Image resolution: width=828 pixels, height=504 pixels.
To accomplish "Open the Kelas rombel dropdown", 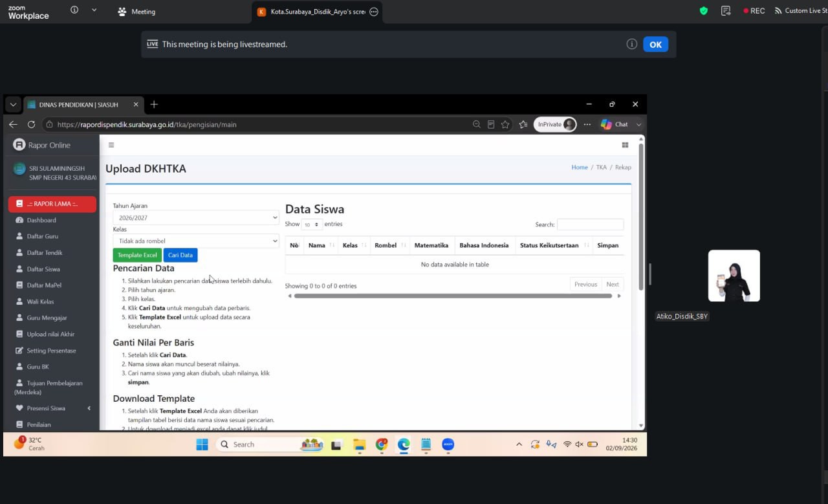I will coord(196,241).
